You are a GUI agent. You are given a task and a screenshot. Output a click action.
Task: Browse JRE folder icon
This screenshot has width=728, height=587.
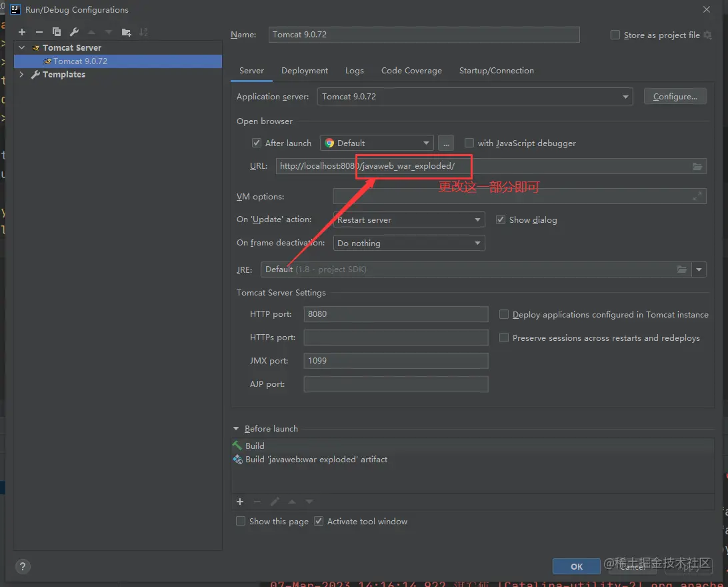[681, 269]
